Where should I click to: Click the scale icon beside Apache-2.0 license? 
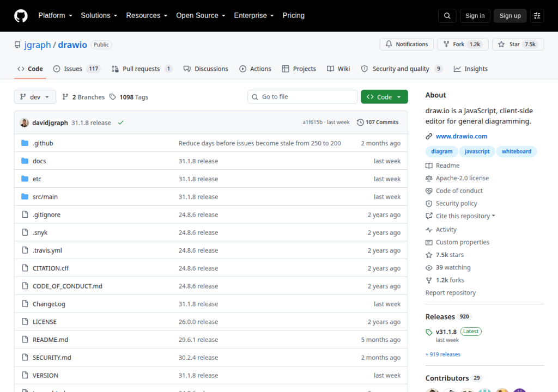(429, 178)
